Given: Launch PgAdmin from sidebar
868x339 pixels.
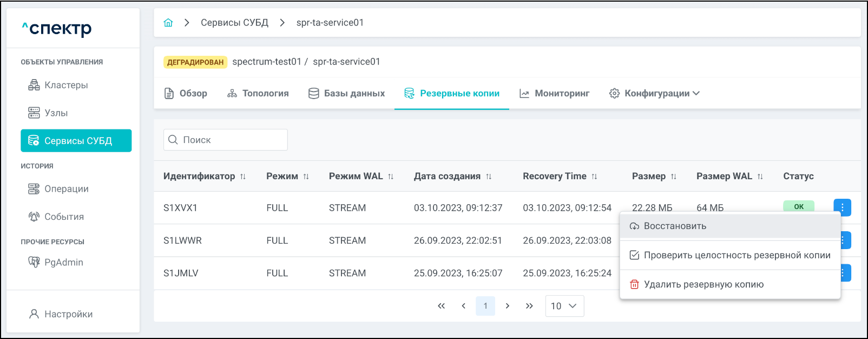Looking at the screenshot, I should pos(63,262).
